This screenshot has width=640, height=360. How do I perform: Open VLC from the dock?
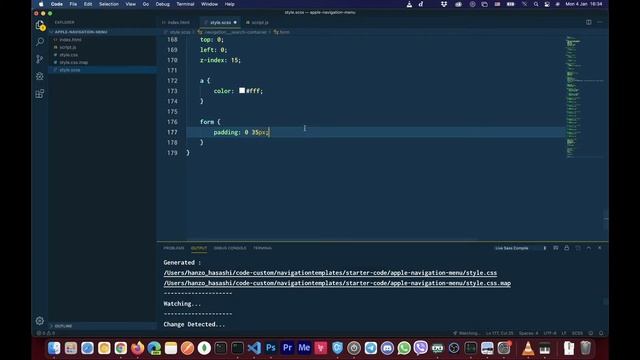(528, 348)
